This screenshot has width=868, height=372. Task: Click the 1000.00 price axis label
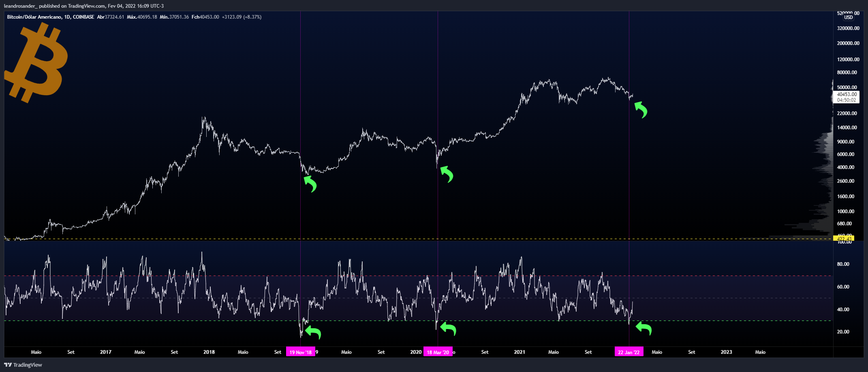(846, 212)
